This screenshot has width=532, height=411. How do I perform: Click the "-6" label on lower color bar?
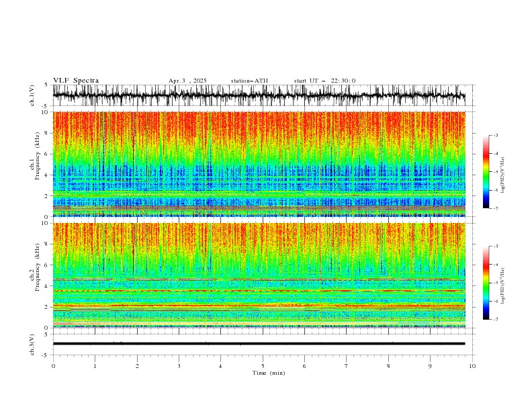[x=495, y=301]
